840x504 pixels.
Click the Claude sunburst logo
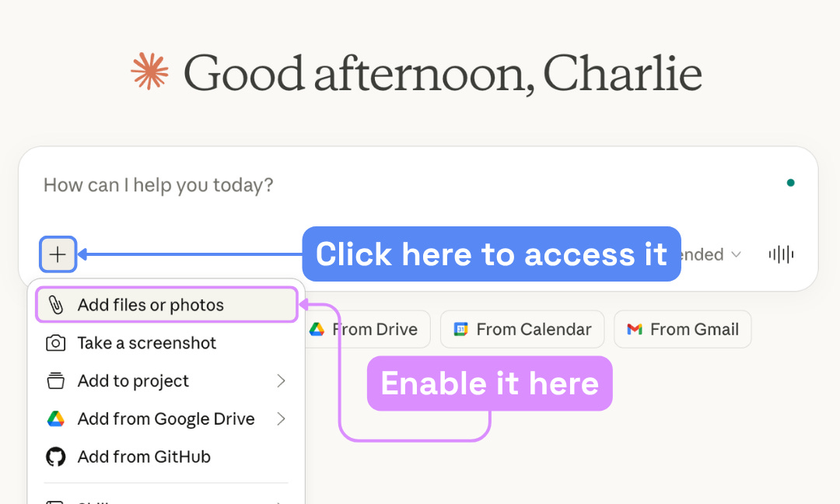pyautogui.click(x=150, y=72)
